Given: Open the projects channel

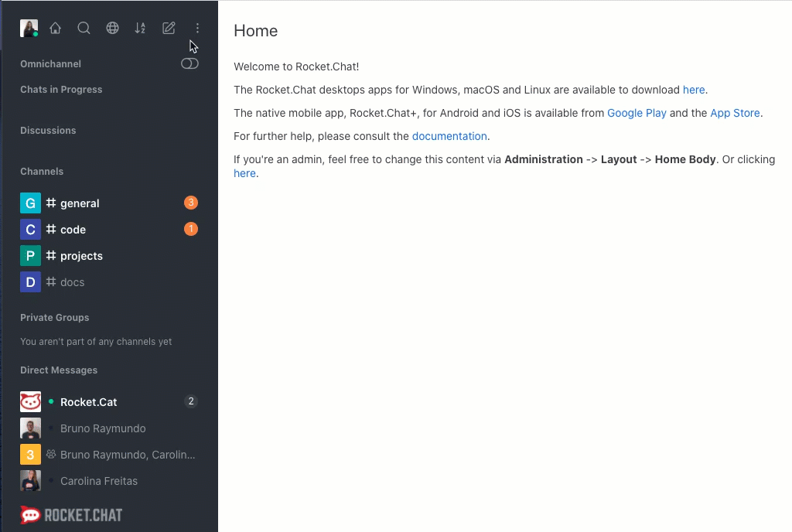Looking at the screenshot, I should [x=109, y=256].
